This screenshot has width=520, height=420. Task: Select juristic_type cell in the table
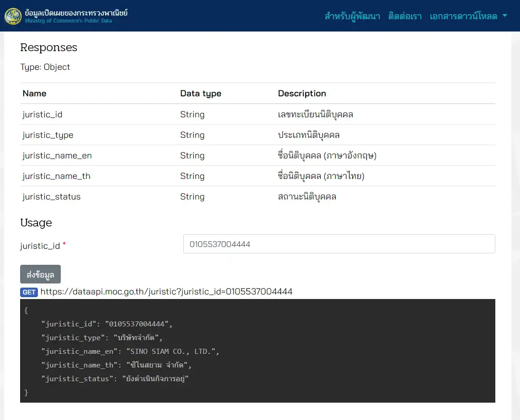(x=48, y=135)
